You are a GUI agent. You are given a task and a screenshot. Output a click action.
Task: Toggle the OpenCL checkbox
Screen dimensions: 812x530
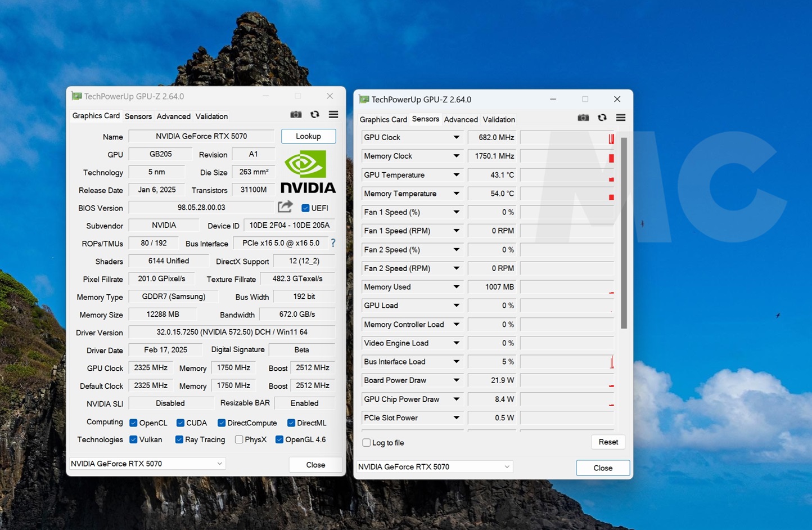133,423
